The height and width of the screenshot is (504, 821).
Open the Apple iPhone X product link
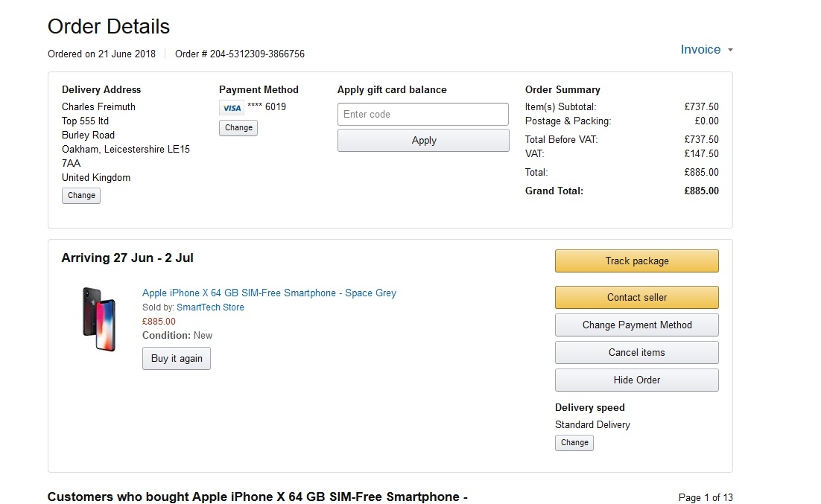click(269, 293)
